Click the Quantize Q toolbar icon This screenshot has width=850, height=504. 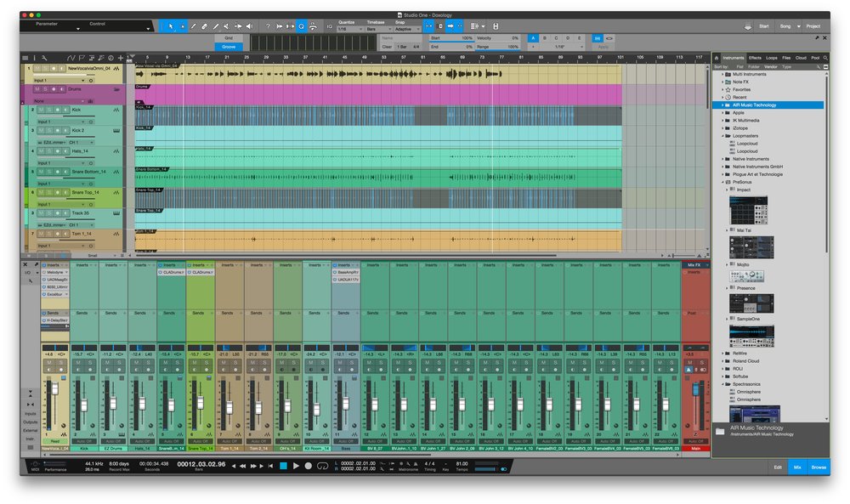[302, 26]
